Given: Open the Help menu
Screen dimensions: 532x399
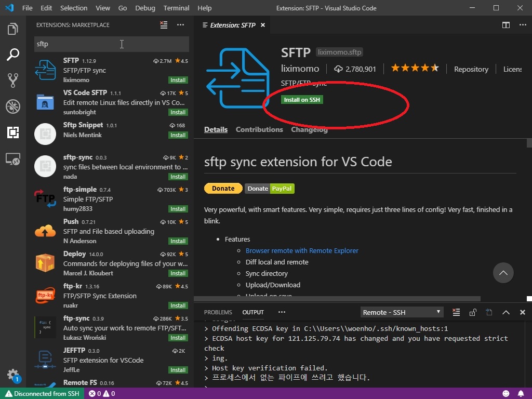Looking at the screenshot, I should (204, 8).
